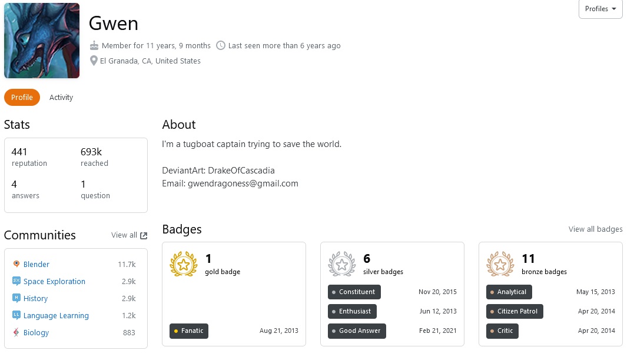
Task: Click the Biology site icon
Action: pos(16,332)
